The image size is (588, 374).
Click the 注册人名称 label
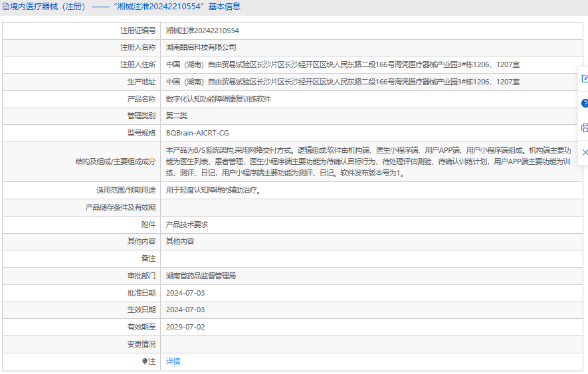[x=138, y=47]
